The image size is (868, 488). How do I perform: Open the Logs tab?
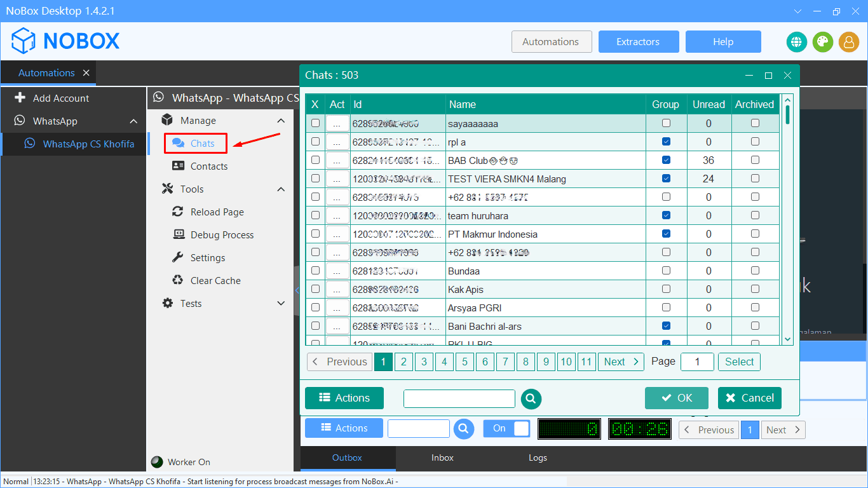538,457
